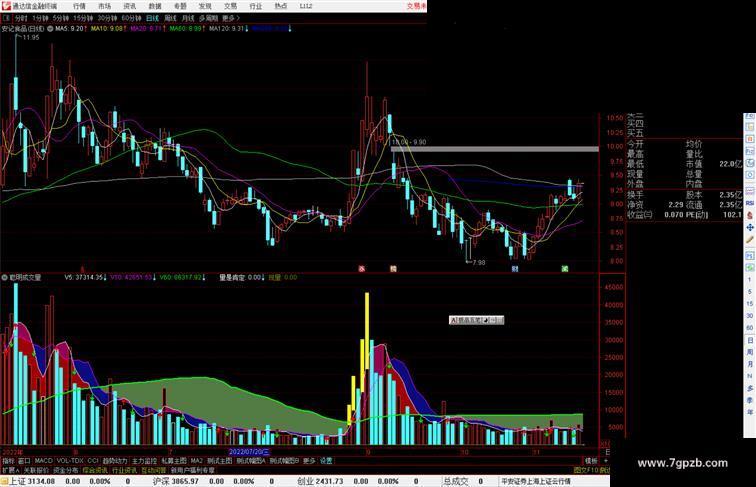Open the 资金分布 tab
756x487 pixels.
pos(66,470)
